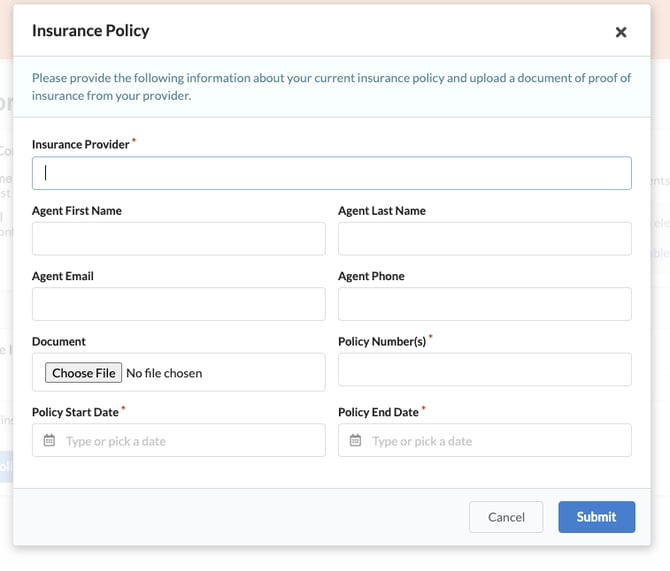Click the 'Insurance Policy' dialog title
The height and width of the screenshot is (571, 670).
tap(90, 31)
